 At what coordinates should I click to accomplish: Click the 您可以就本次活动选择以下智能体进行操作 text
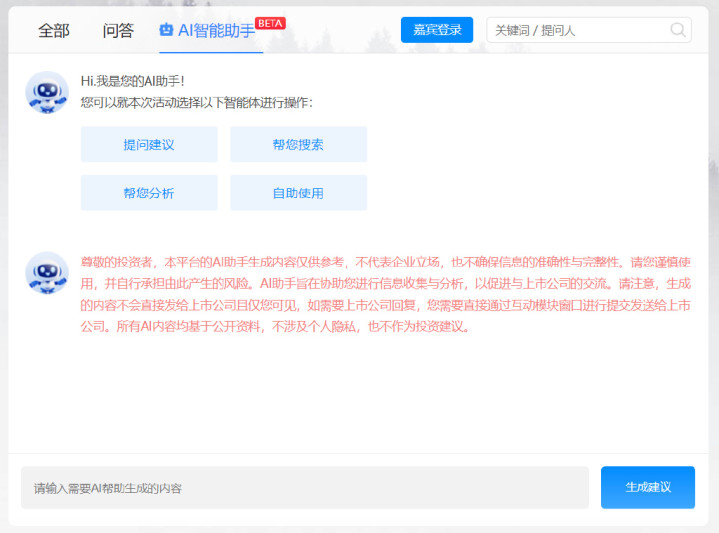click(197, 102)
